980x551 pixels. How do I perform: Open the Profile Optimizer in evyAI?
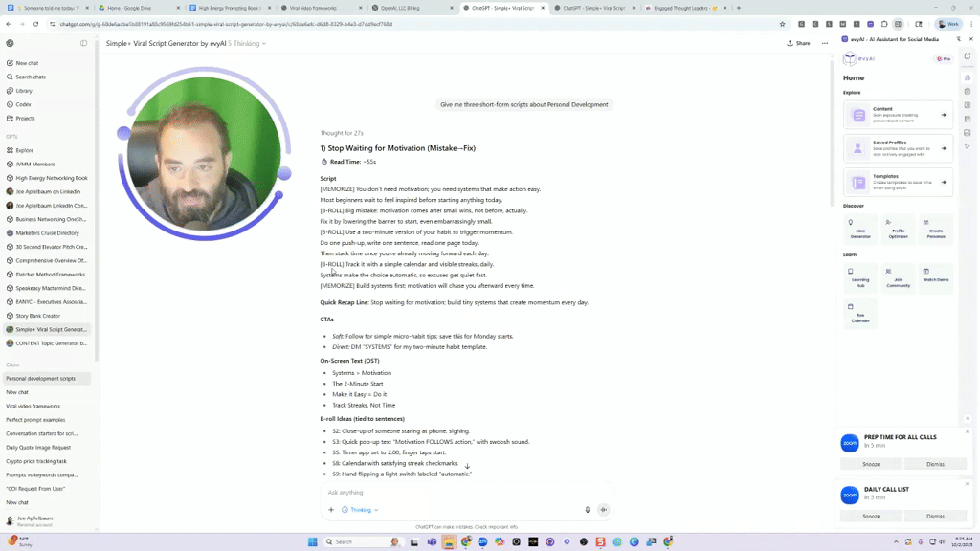(x=901, y=230)
